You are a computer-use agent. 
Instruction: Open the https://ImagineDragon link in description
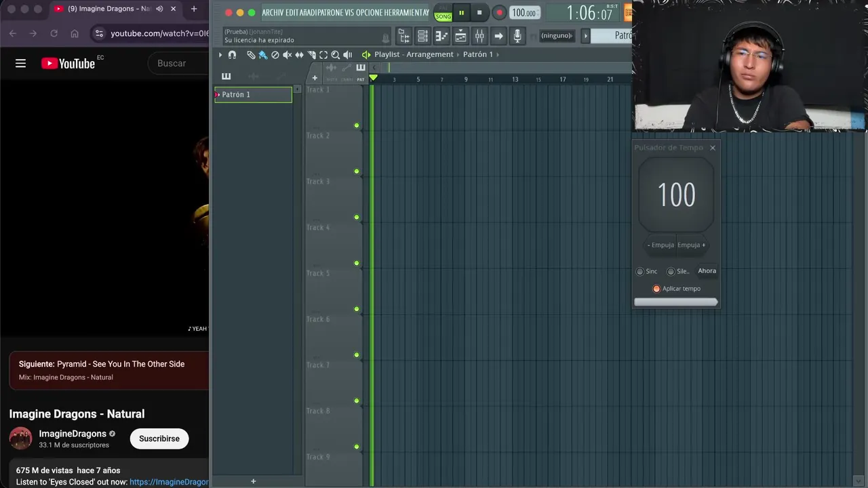[x=169, y=482]
